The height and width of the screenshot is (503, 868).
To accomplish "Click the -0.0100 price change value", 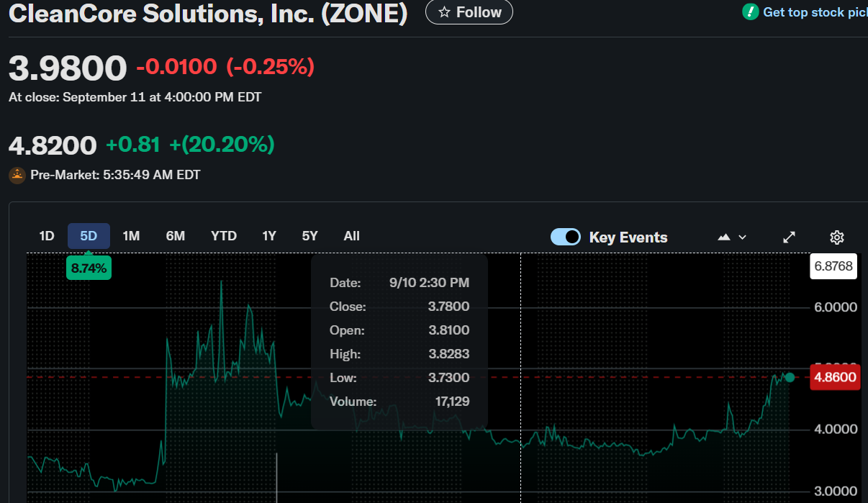I will tap(176, 67).
